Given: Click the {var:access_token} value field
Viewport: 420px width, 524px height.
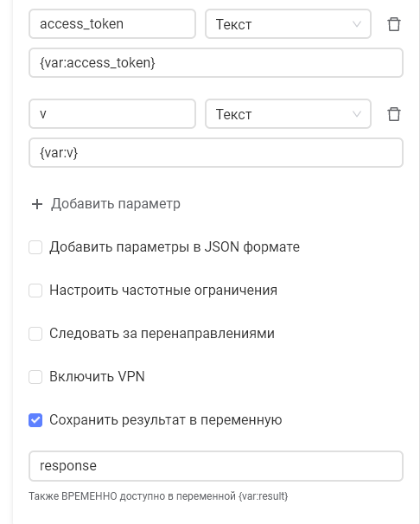Looking at the screenshot, I should 216,63.
